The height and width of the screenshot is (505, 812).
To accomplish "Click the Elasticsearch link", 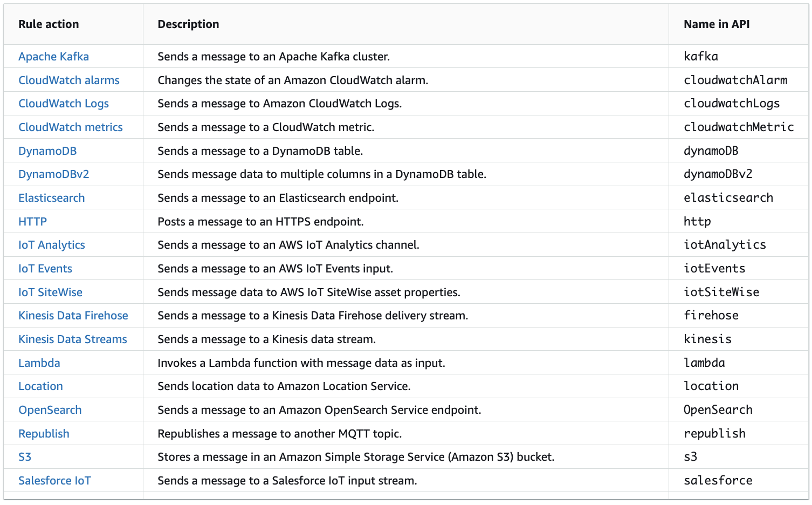I will (x=51, y=198).
